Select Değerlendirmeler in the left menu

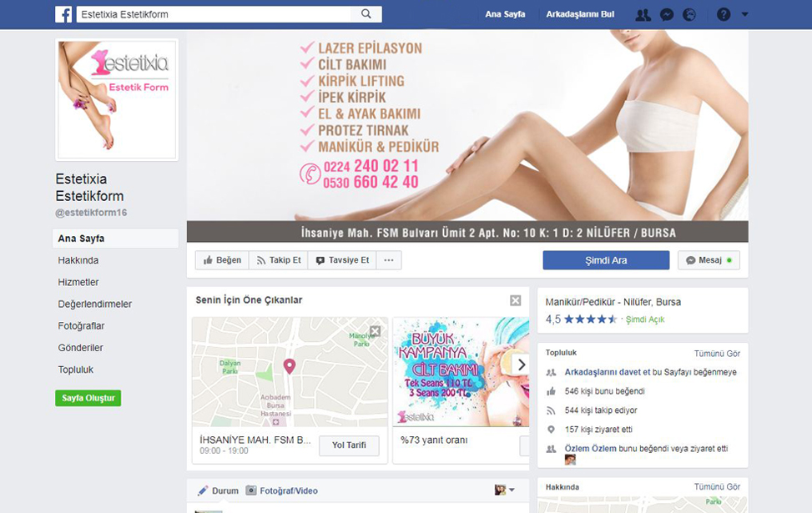(95, 304)
